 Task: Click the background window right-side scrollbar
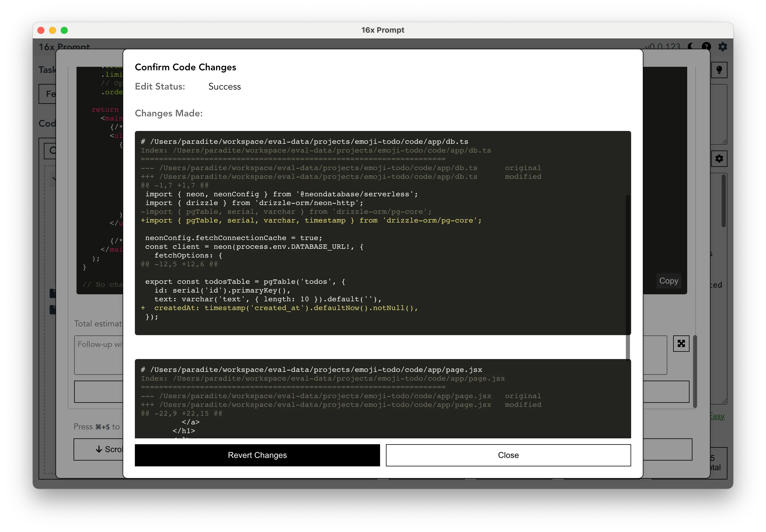724,201
